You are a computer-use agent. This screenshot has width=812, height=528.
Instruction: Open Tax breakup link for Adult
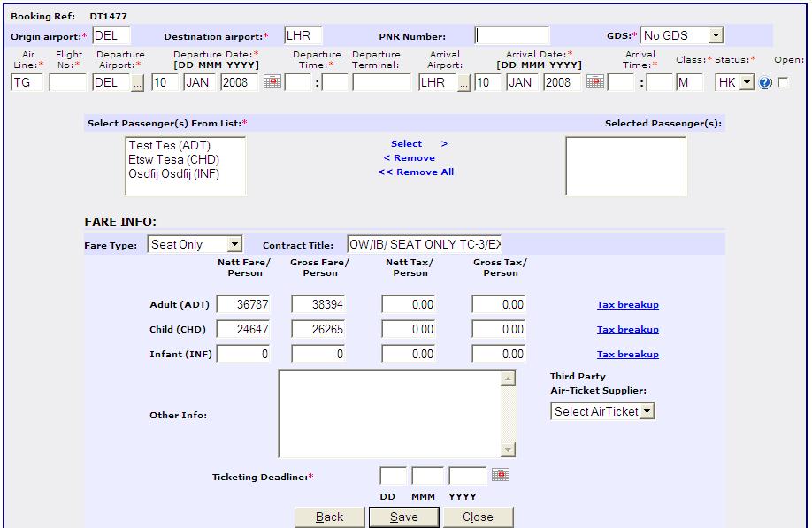627,305
